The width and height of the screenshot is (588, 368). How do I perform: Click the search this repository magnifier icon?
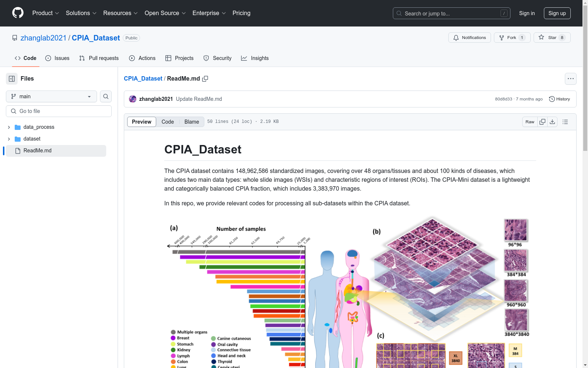point(105,96)
